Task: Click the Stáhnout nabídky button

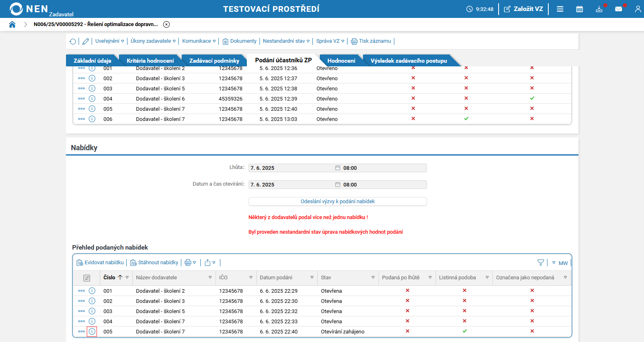Action: coord(154,263)
